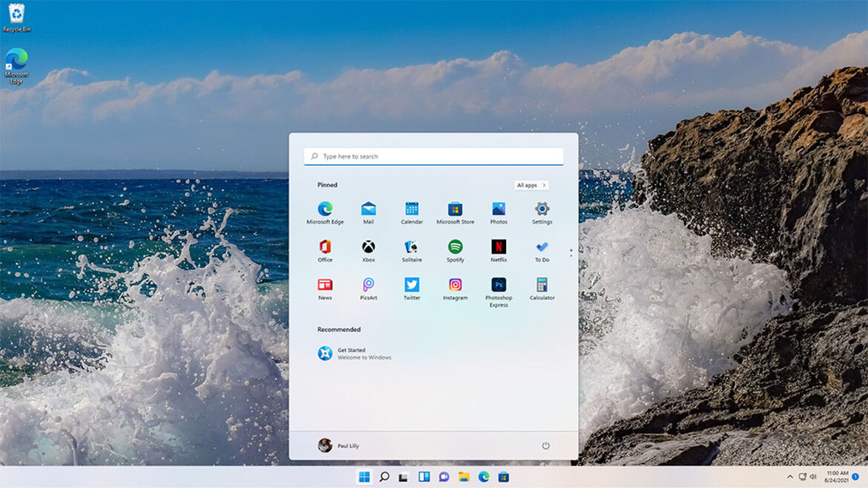Image resolution: width=868 pixels, height=488 pixels.
Task: Open the News app
Action: [325, 288]
